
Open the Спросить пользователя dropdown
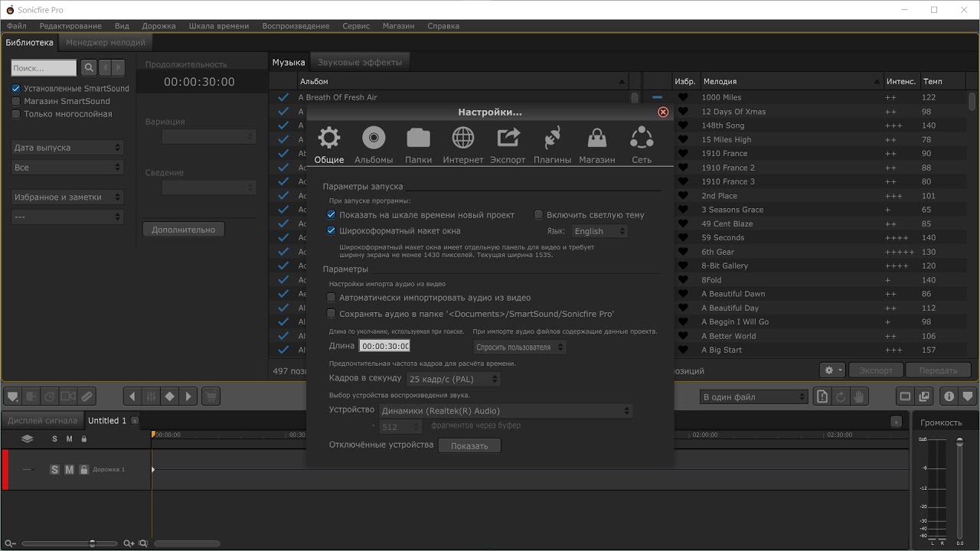pyautogui.click(x=520, y=347)
